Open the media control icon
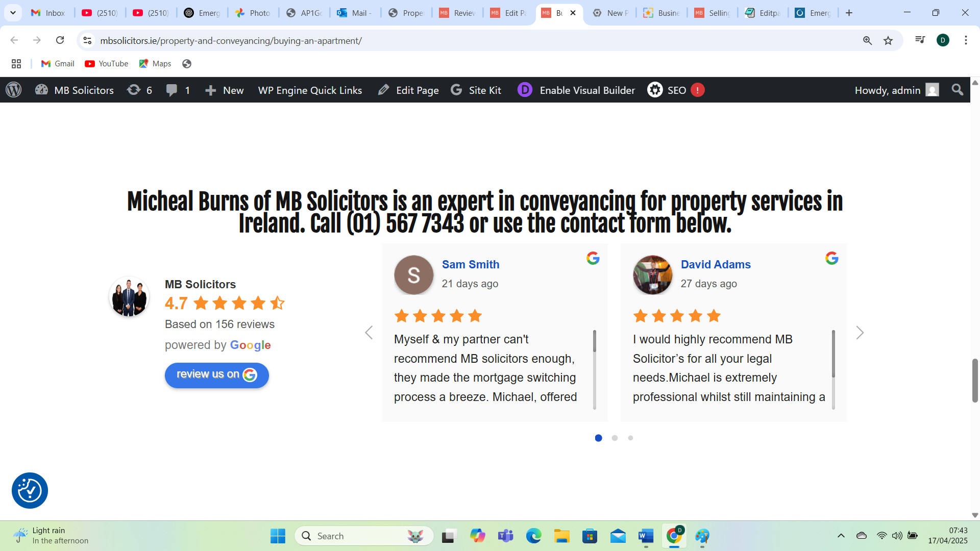This screenshot has height=551, width=980. [x=920, y=40]
